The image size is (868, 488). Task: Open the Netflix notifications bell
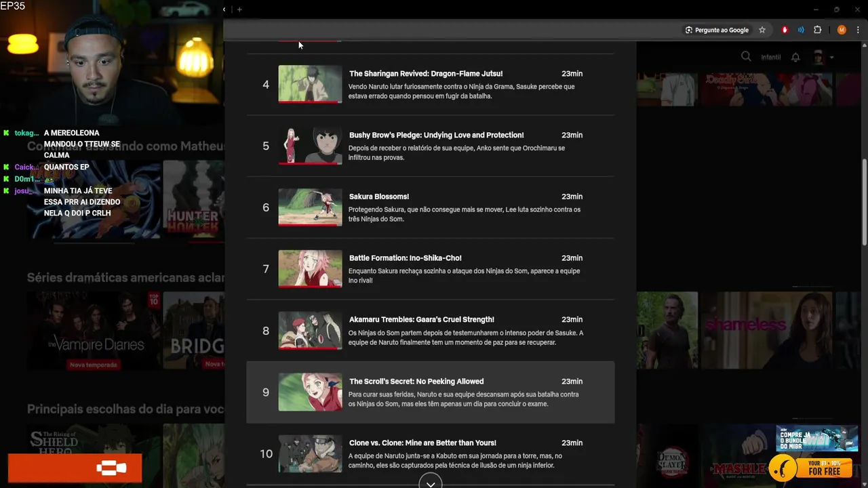click(x=796, y=57)
